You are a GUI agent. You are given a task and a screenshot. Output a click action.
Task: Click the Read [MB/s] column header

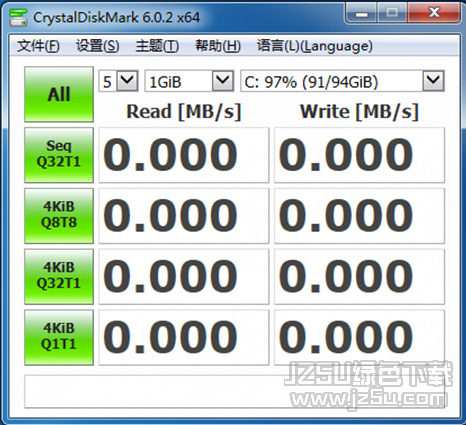click(184, 112)
